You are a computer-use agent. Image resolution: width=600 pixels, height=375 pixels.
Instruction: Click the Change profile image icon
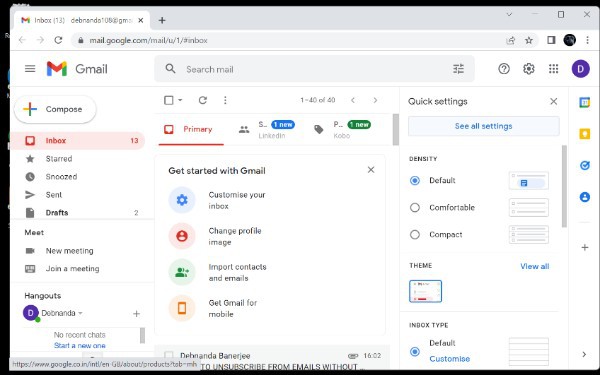coord(182,236)
